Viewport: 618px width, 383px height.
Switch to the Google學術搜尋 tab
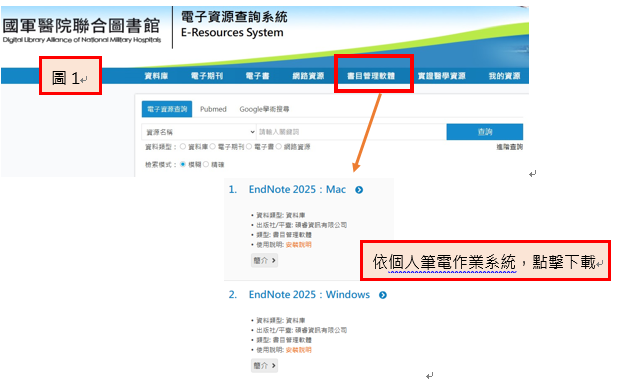(264, 109)
